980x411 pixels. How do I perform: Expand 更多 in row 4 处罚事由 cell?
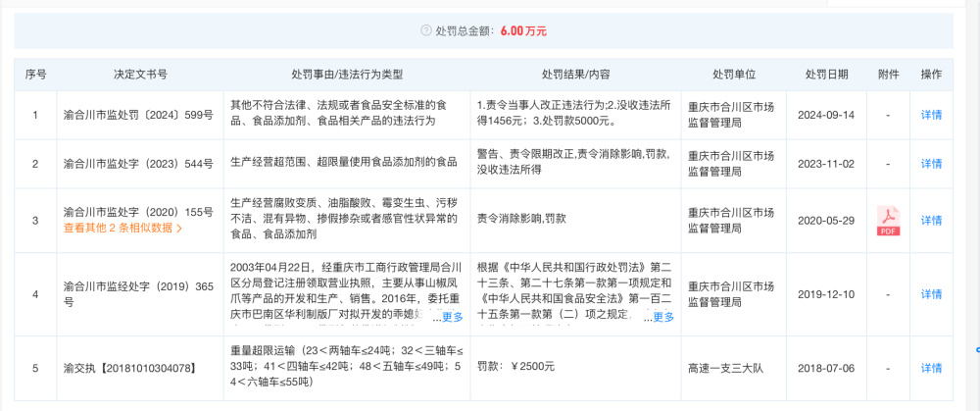452,317
